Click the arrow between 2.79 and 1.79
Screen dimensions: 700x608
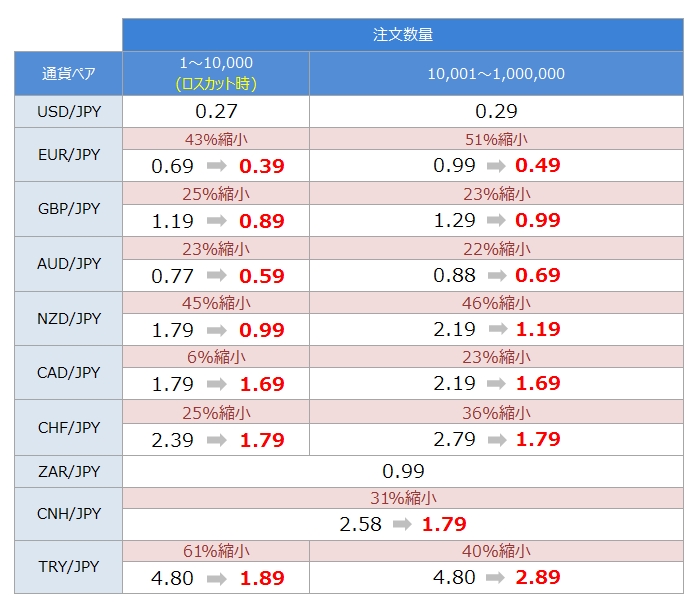click(496, 439)
